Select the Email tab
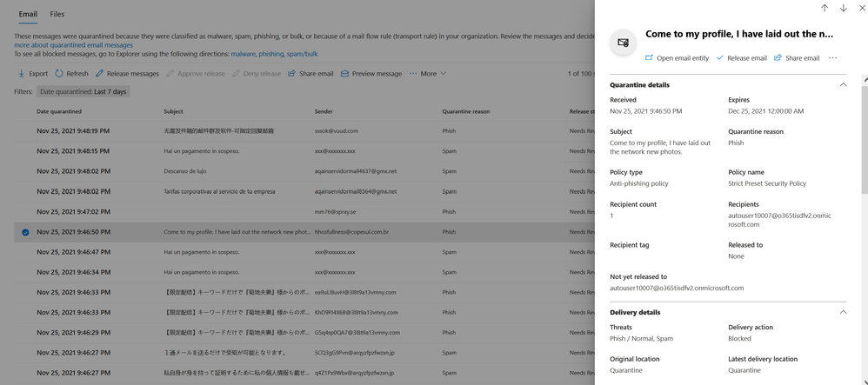Screen dimensions: 868x385 [28, 14]
